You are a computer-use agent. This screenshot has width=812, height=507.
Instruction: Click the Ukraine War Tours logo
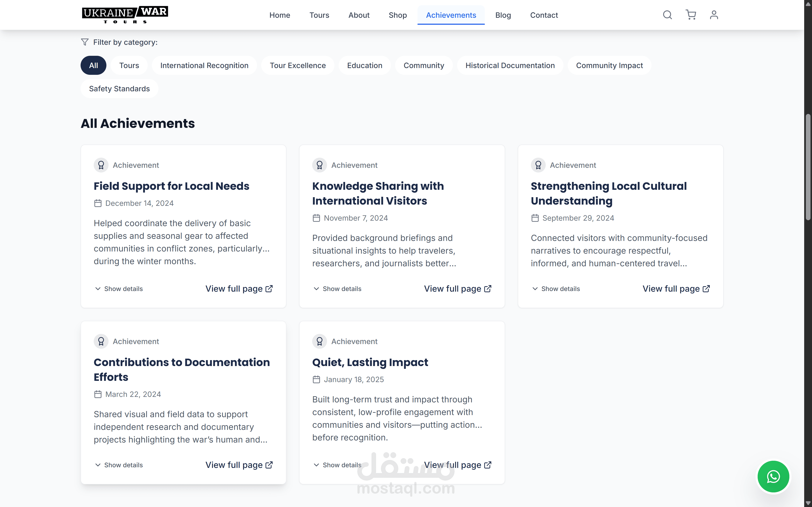tap(125, 15)
